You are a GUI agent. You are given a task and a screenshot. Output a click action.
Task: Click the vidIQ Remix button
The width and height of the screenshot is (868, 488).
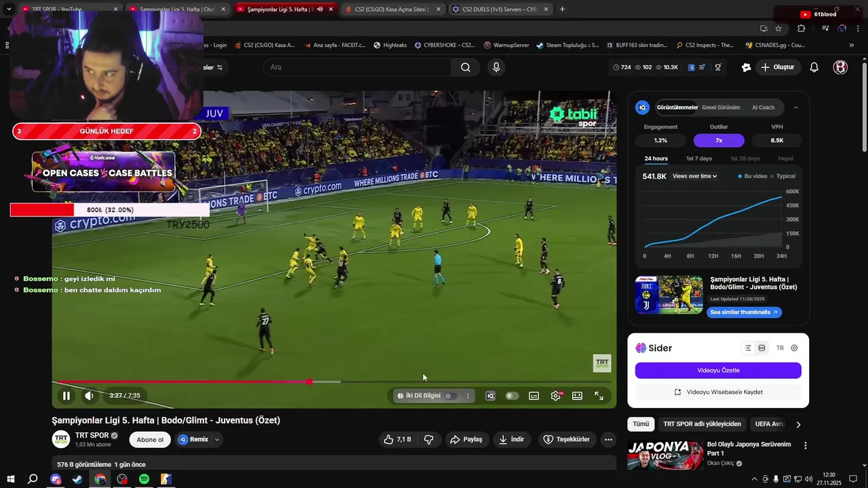pyautogui.click(x=193, y=439)
